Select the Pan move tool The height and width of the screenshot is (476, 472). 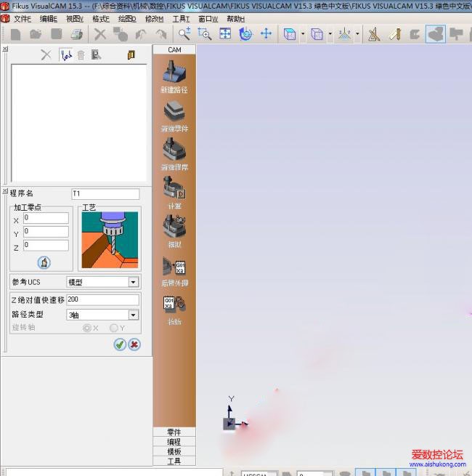266,33
